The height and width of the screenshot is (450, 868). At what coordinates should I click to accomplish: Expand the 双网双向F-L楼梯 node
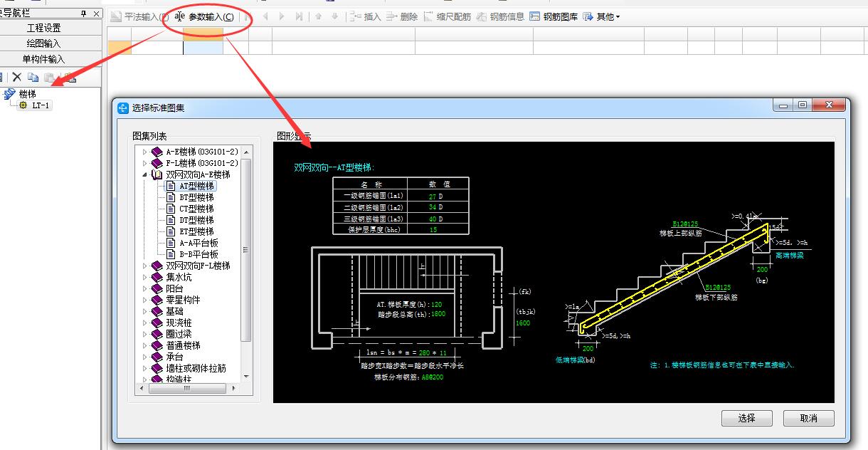(145, 266)
